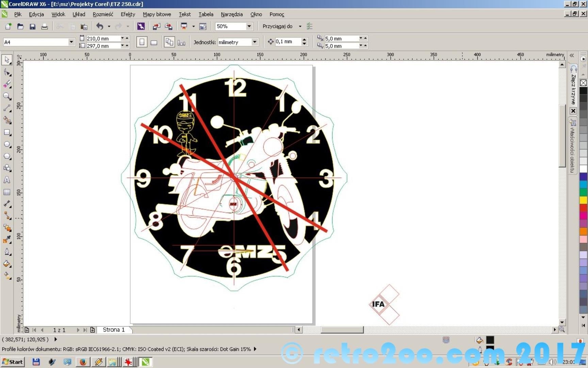Viewport: 588px width, 368px height.
Task: Click the Print icon
Action: point(44,27)
